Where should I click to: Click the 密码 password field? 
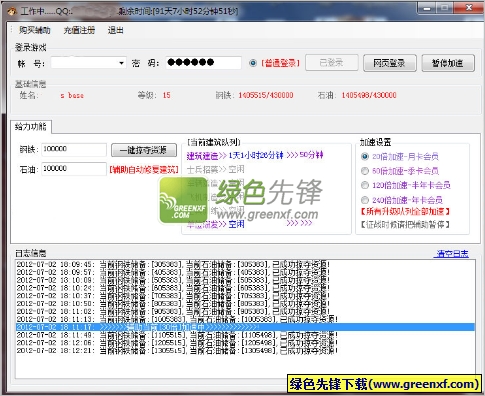[x=203, y=63]
